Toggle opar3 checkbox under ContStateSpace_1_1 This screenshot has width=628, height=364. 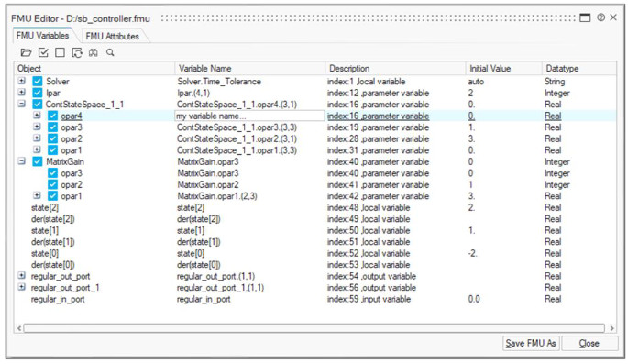click(52, 127)
